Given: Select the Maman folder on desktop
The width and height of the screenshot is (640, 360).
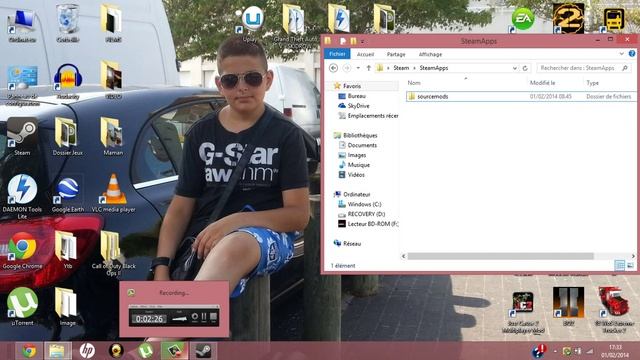Looking at the screenshot, I should pos(113,137).
